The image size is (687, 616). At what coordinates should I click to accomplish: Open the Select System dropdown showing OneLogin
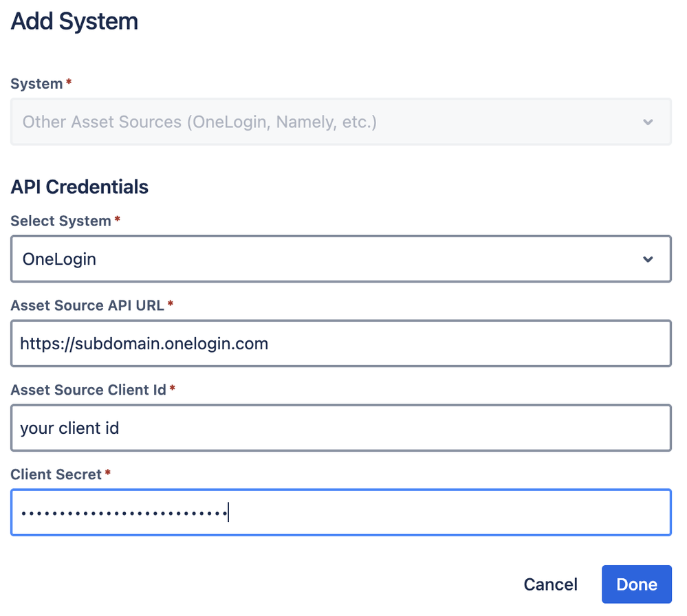coord(341,259)
